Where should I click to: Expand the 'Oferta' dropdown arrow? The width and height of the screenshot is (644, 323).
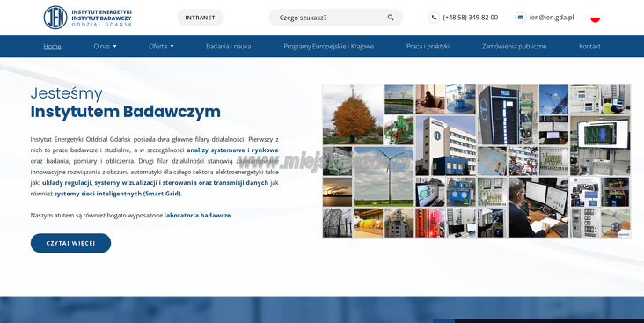click(x=172, y=47)
